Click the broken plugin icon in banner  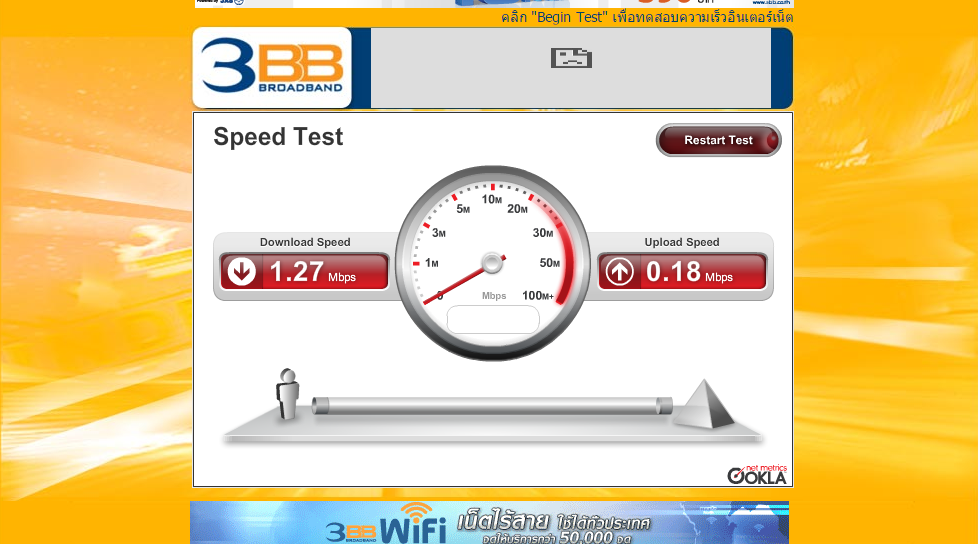[571, 58]
